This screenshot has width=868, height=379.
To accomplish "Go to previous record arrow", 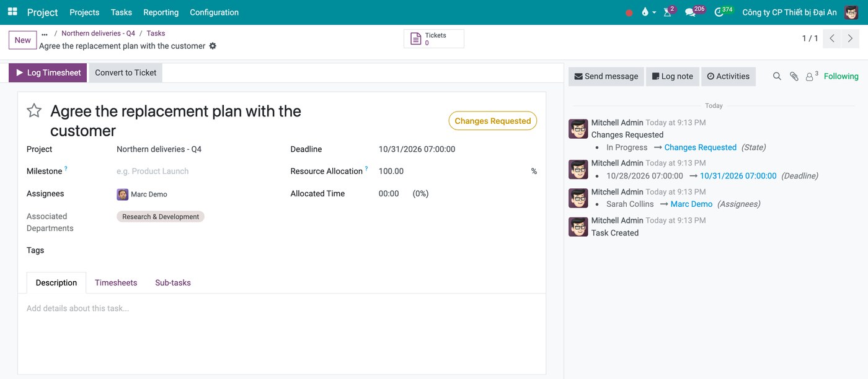I will (832, 38).
